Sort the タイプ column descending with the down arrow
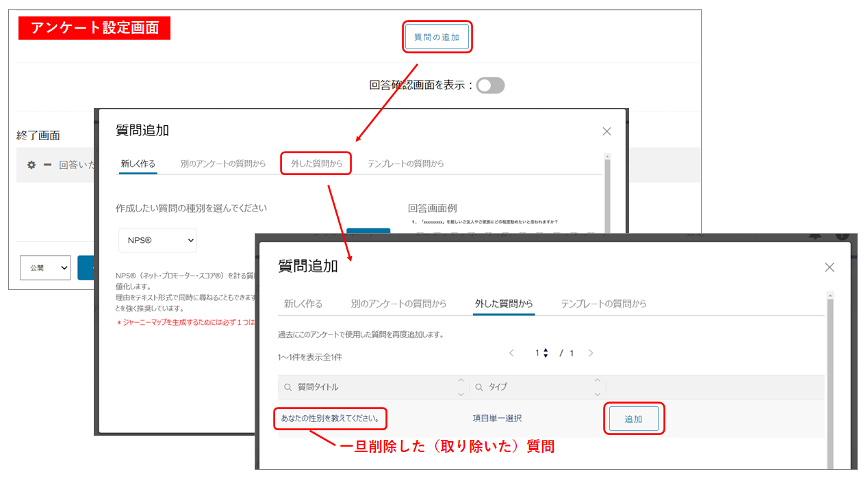The width and height of the screenshot is (868, 487). (597, 394)
